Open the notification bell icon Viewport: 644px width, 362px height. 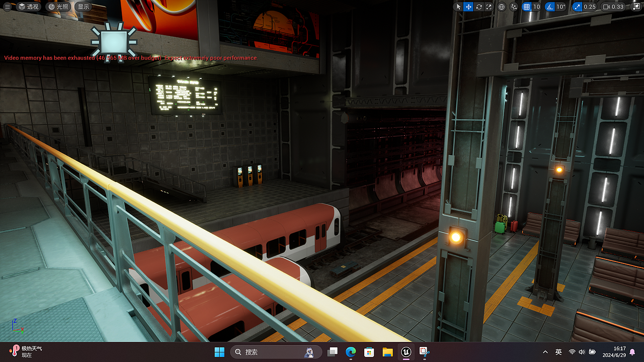pos(632,352)
